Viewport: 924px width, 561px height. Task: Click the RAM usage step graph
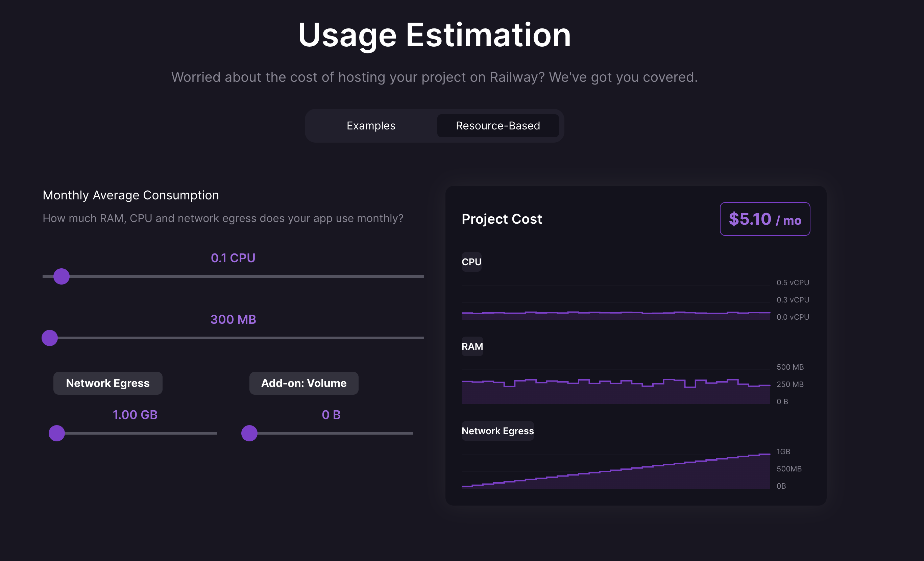[615, 390]
